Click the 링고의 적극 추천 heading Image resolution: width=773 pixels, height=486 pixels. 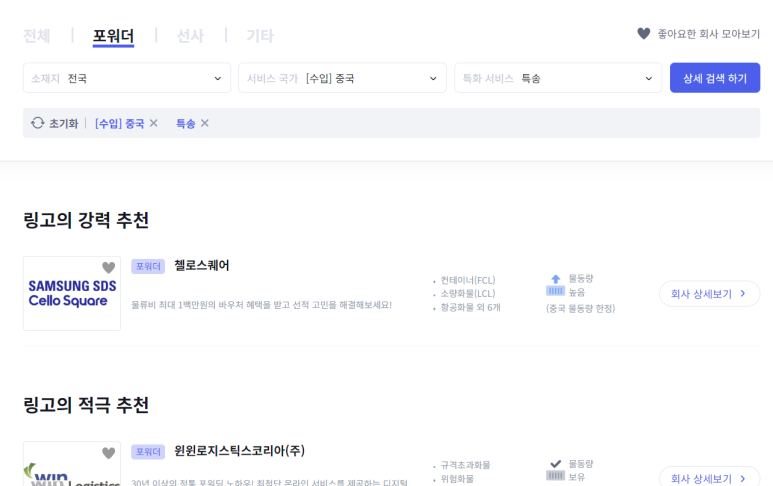point(86,405)
